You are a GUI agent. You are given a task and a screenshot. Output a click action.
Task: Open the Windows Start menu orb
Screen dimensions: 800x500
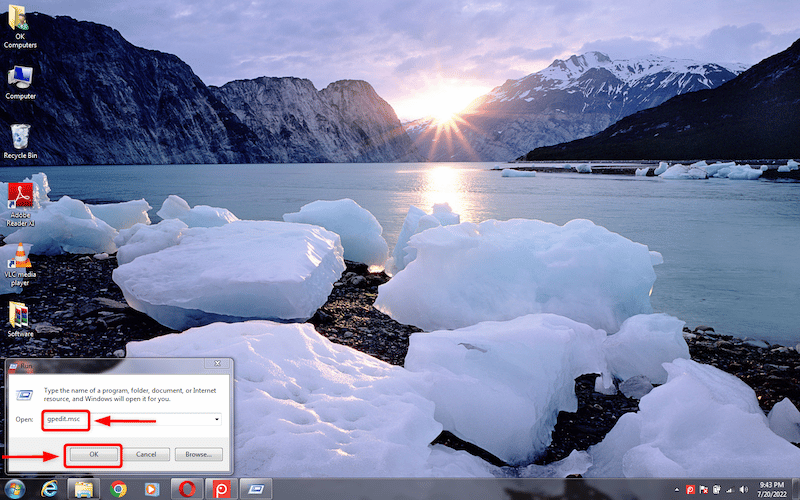[x=14, y=489]
